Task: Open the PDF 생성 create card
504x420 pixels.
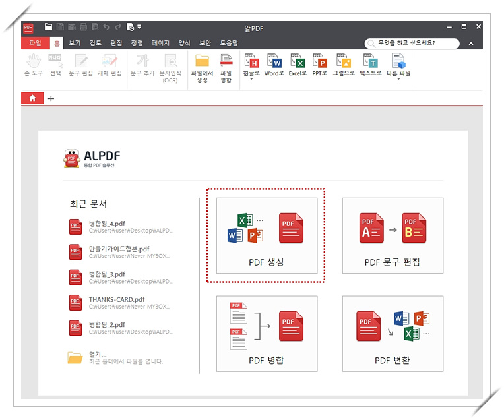Action: [267, 235]
